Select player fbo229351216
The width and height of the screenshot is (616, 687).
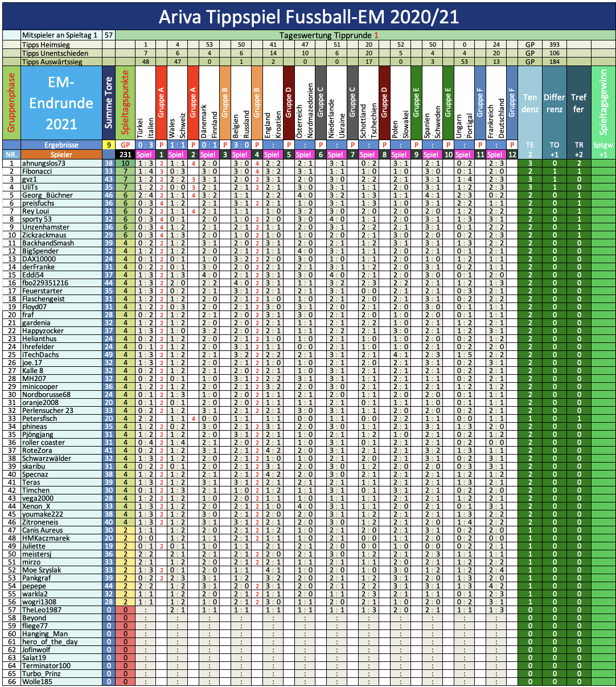[x=61, y=283]
